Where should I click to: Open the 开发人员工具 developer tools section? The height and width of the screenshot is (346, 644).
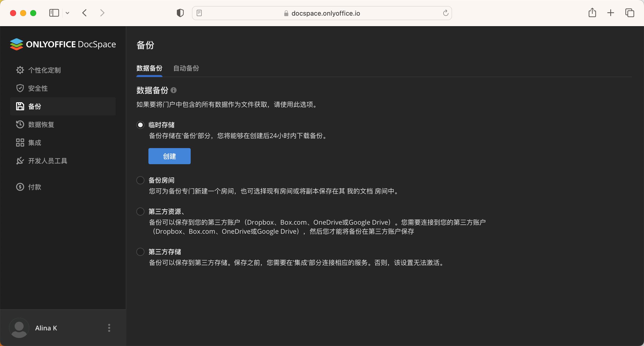click(48, 161)
